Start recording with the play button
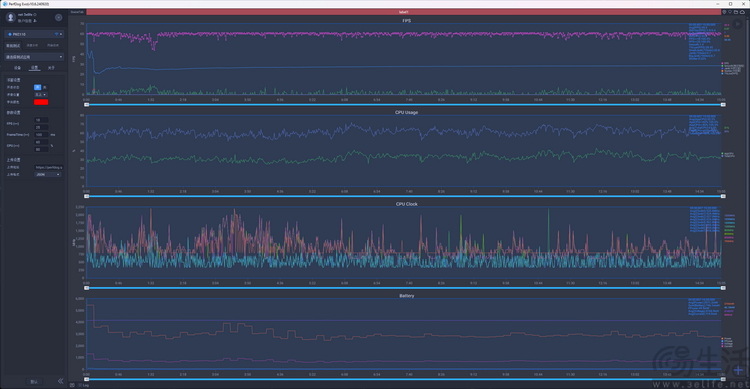The height and width of the screenshot is (389, 750). 738,23
